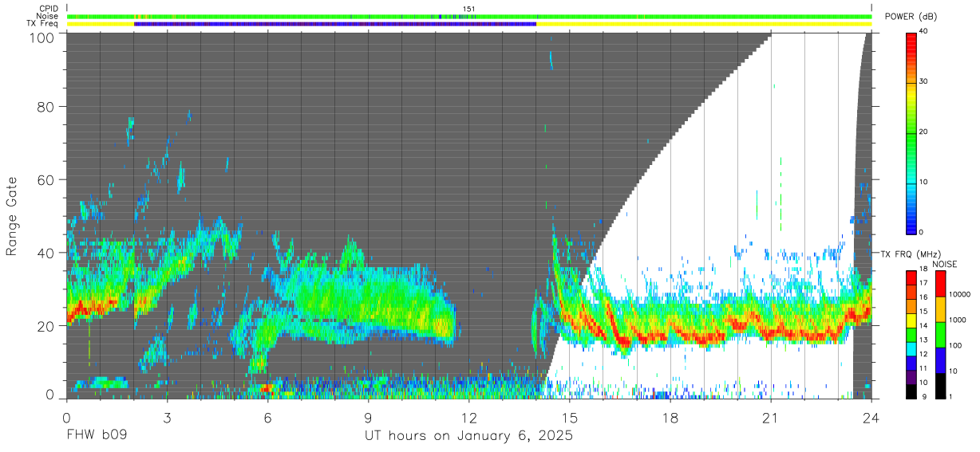The width and height of the screenshot is (980, 452).
Task: Click range gate 100 on the y-axis
Action: (x=41, y=37)
